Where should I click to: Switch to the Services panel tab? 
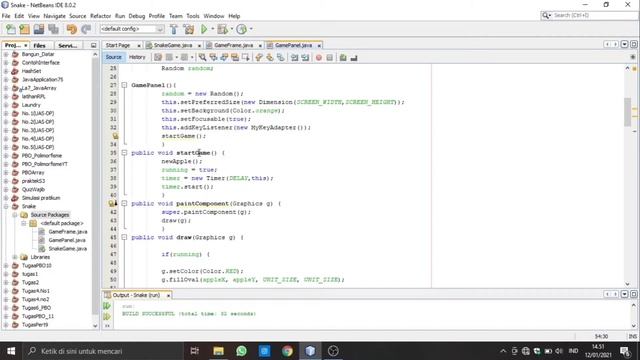[68, 45]
